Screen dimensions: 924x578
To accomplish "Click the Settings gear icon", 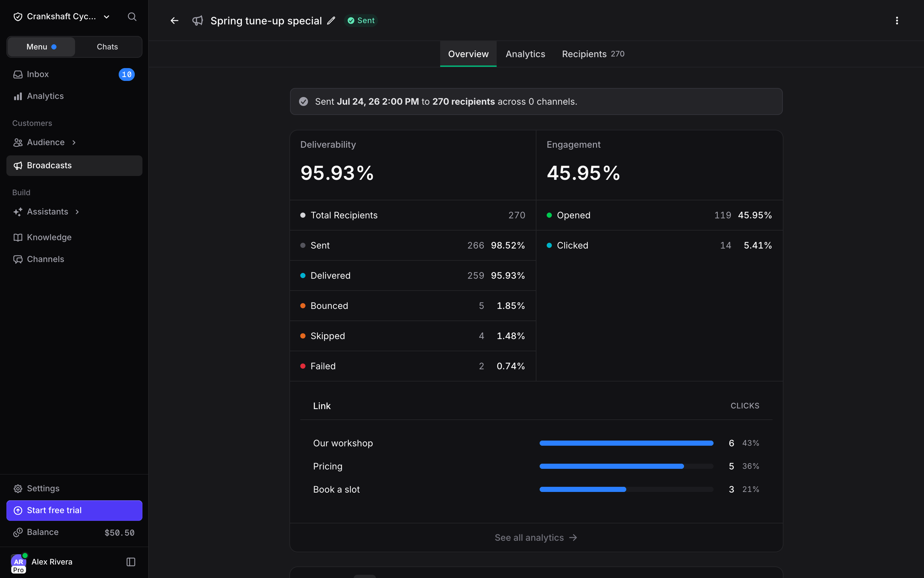I will [x=18, y=488].
